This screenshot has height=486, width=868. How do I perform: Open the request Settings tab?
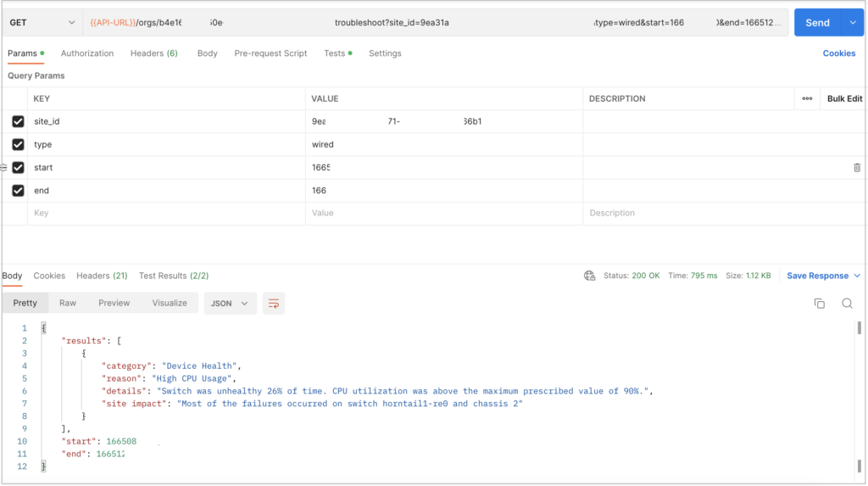[x=385, y=53]
